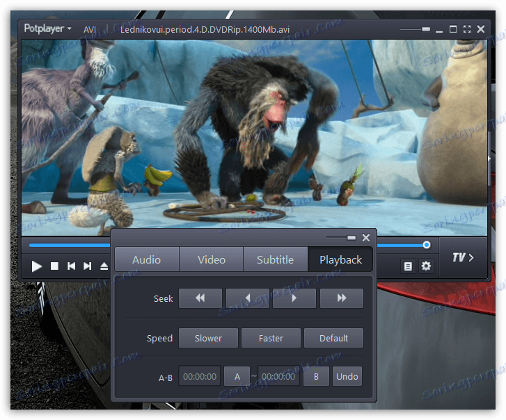
Task: Undo the A-B repeat section
Action: 347,376
